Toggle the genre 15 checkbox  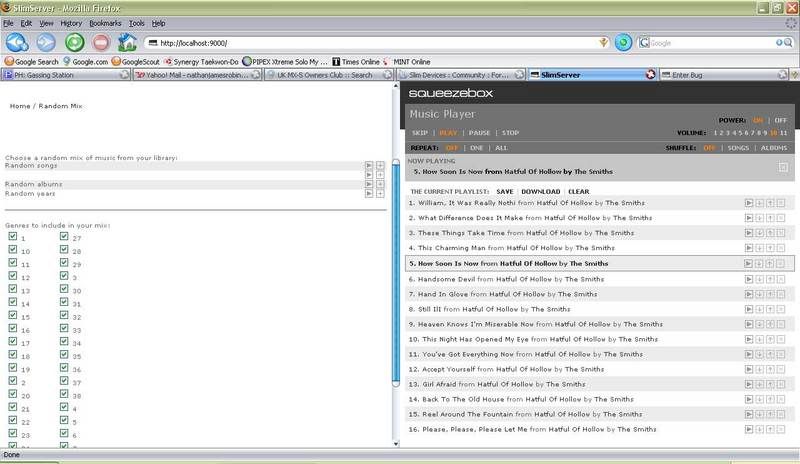(12, 317)
